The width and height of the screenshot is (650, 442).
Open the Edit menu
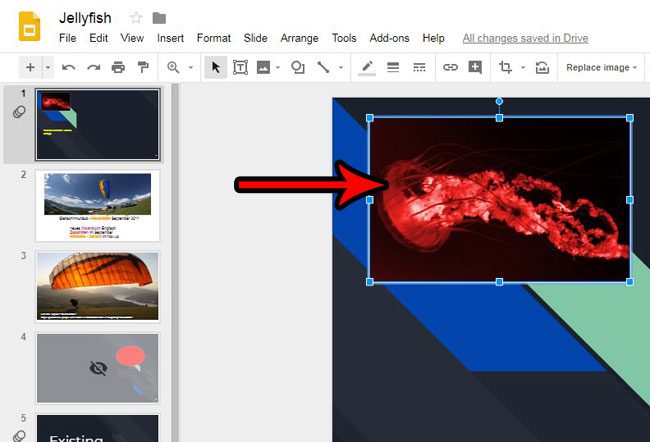[x=98, y=38]
